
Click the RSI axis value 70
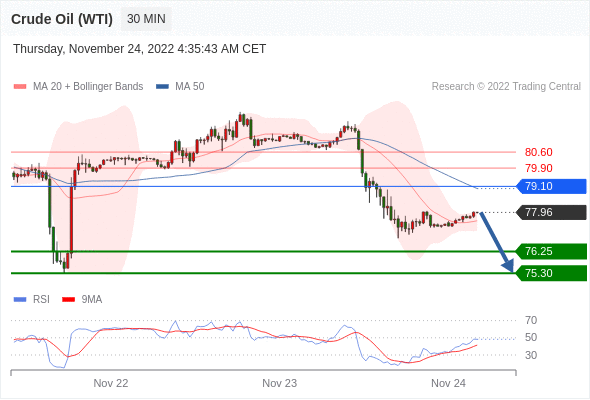tap(531, 321)
